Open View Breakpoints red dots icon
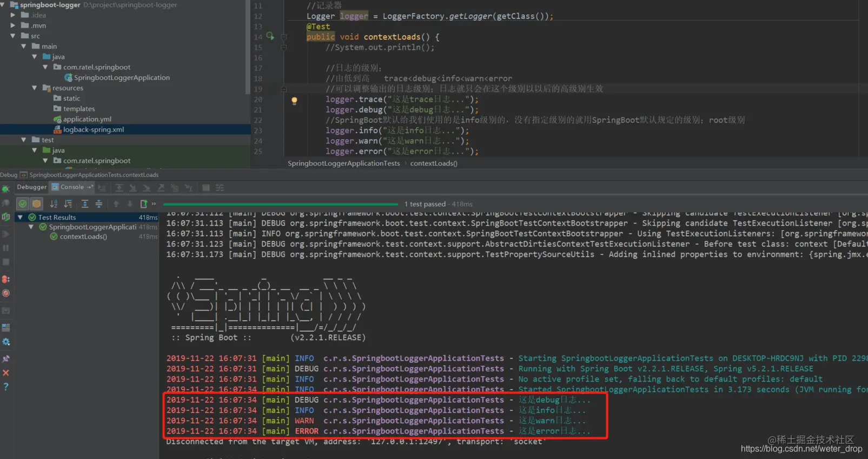Viewport: 868px width, 459px height. tap(6, 279)
